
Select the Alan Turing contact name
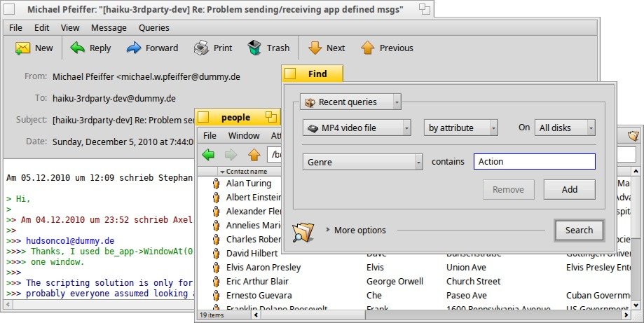pos(249,184)
